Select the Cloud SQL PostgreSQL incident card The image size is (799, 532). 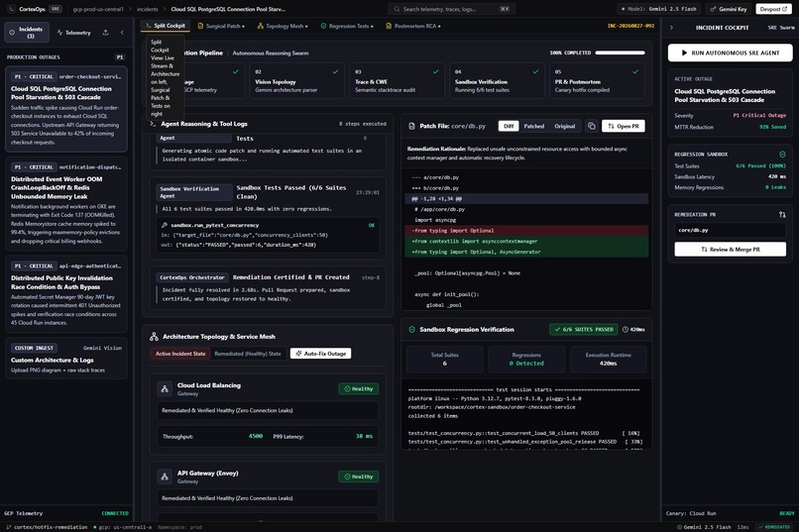coord(66,109)
